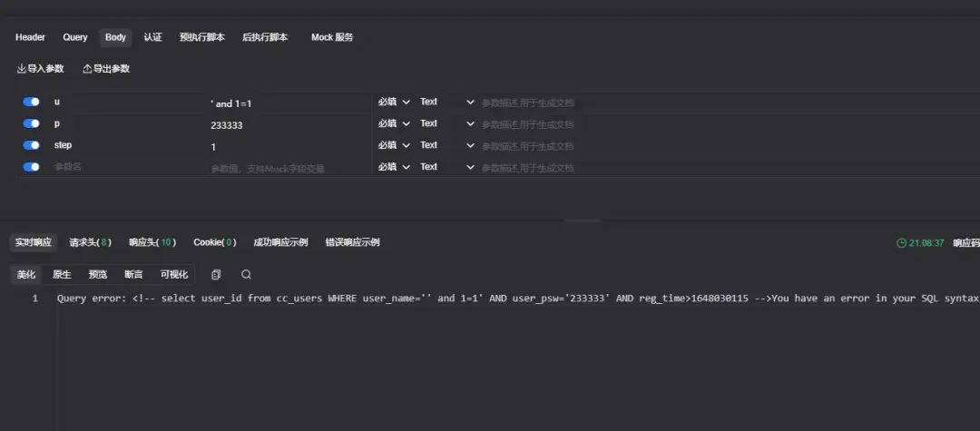Screen dimensions: 980x431
Task: Toggle the switch for parameter p
Action: coord(31,123)
